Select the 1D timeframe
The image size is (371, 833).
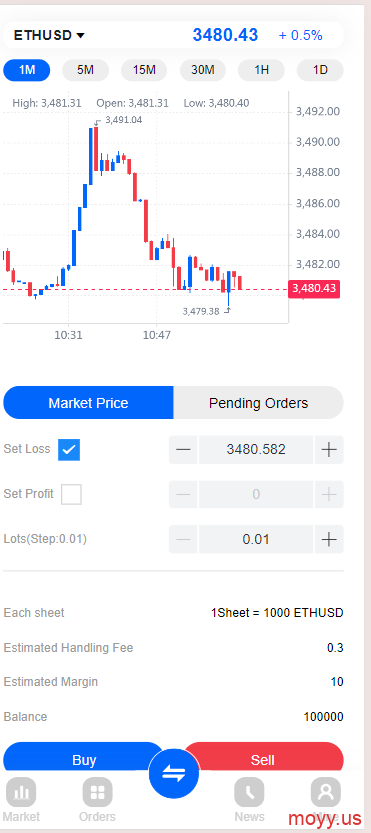pos(320,70)
